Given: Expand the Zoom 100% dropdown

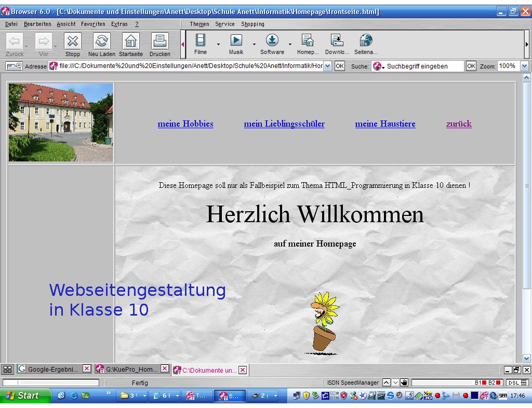Looking at the screenshot, I should [x=524, y=66].
